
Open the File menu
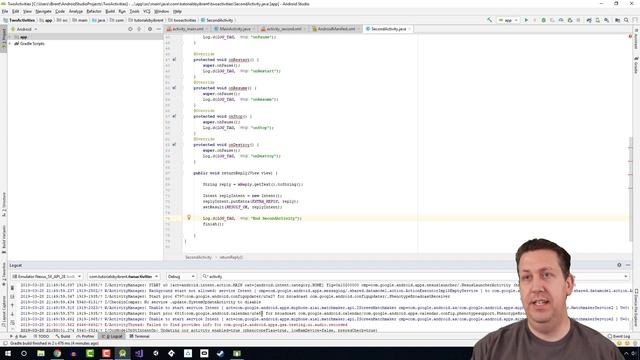(5, 11)
